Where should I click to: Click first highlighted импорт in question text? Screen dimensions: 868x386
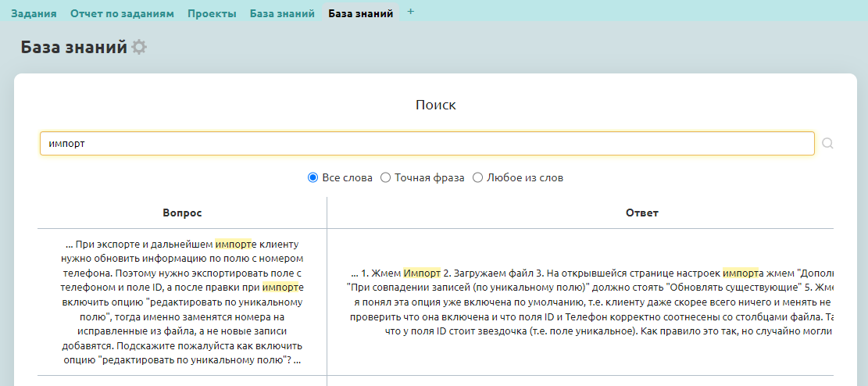tap(233, 244)
